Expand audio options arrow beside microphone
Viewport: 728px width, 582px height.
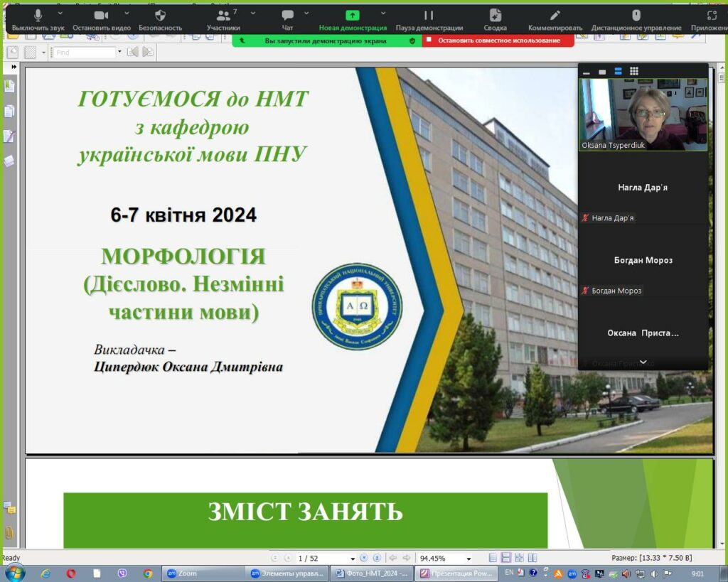60,13
